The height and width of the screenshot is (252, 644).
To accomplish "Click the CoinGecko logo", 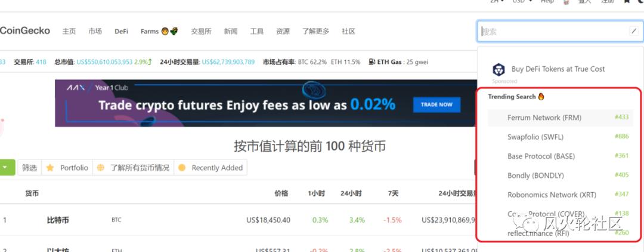I will click(25, 31).
